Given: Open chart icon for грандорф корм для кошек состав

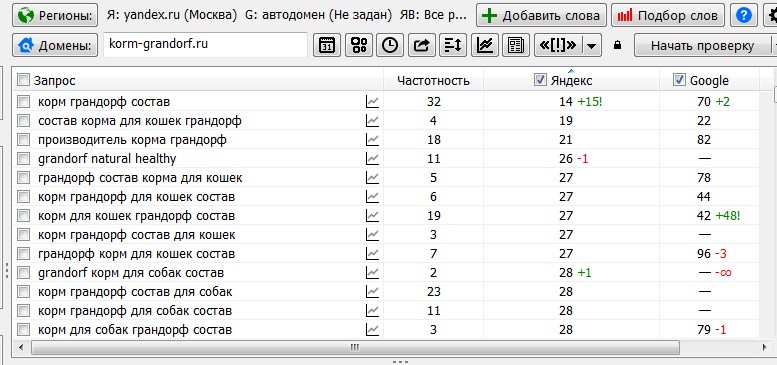Looking at the screenshot, I should point(372,254).
